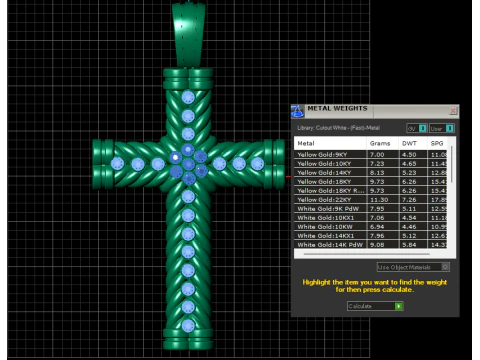Click the 7.26 DWT value
This screenshot has width=480, height=360.
pyautogui.click(x=409, y=200)
